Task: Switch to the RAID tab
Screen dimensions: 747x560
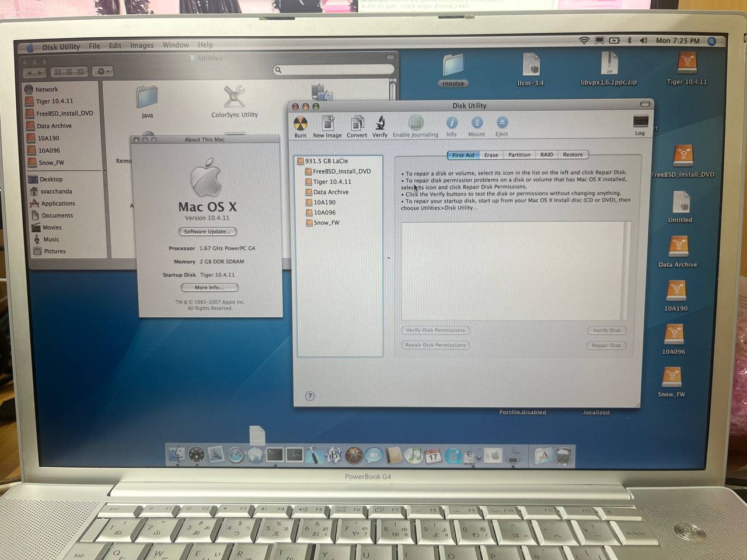Action: coord(546,155)
